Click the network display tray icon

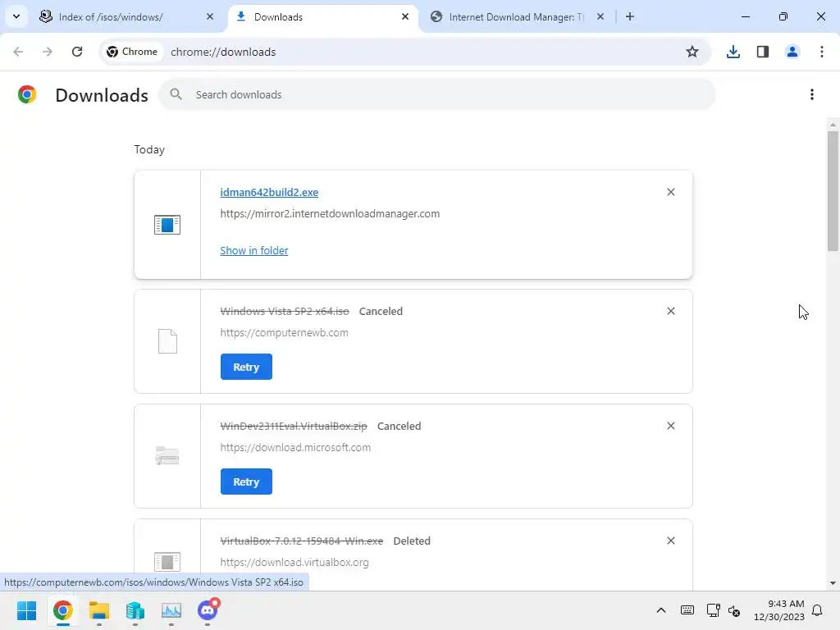tap(713, 610)
